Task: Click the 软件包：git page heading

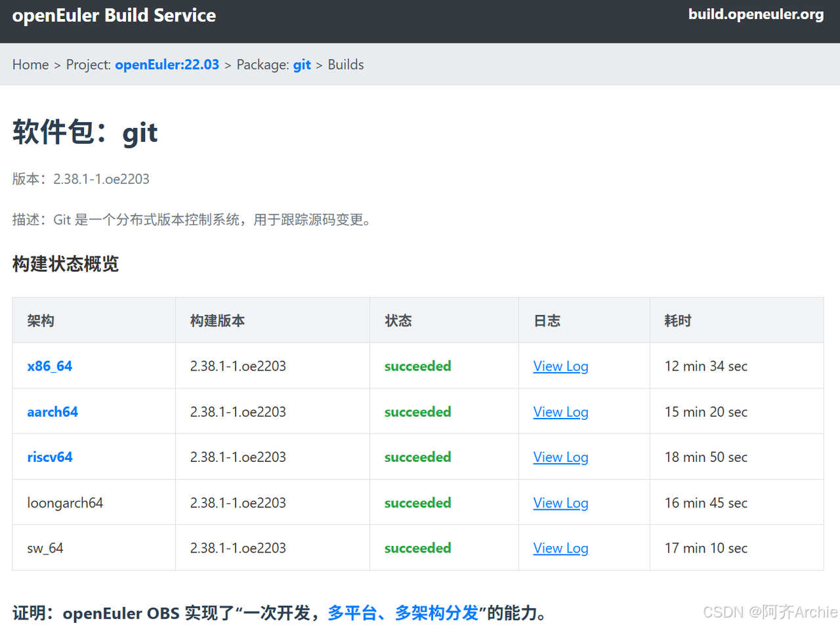Action: coord(85,132)
